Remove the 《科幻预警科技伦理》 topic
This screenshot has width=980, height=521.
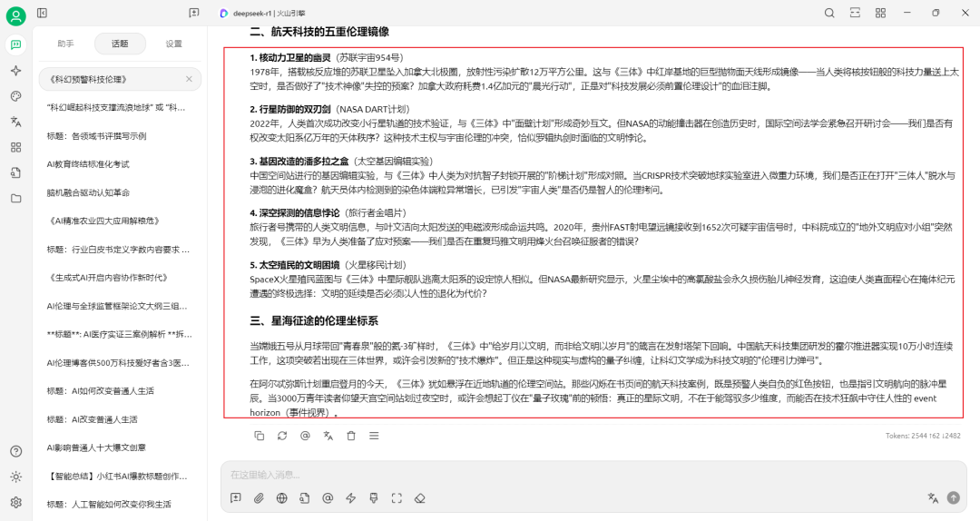pos(189,79)
